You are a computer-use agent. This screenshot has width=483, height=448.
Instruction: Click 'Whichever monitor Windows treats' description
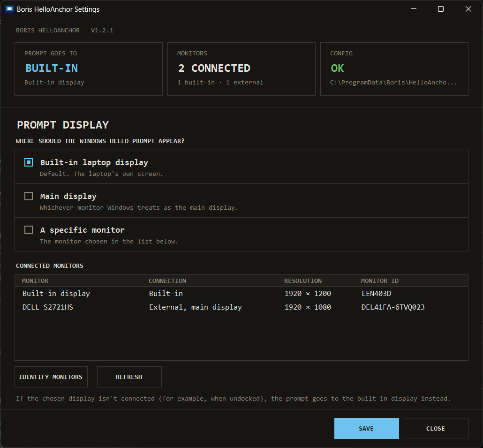(x=139, y=208)
